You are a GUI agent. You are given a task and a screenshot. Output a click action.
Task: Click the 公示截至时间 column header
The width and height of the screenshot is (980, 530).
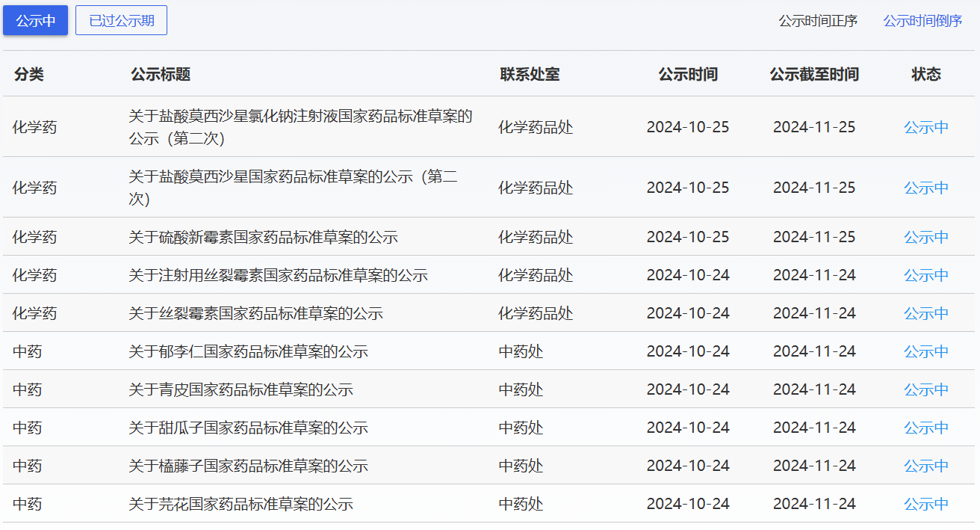click(814, 74)
